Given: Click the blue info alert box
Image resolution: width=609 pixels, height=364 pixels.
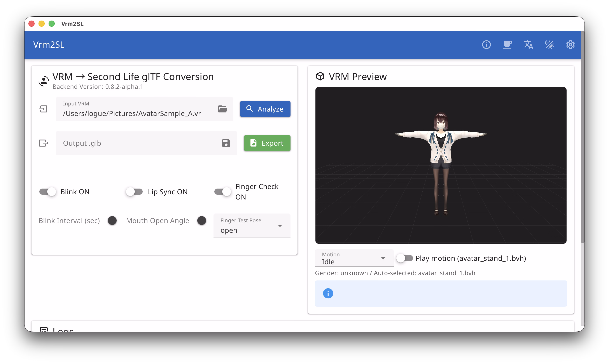Looking at the screenshot, I should (441, 293).
